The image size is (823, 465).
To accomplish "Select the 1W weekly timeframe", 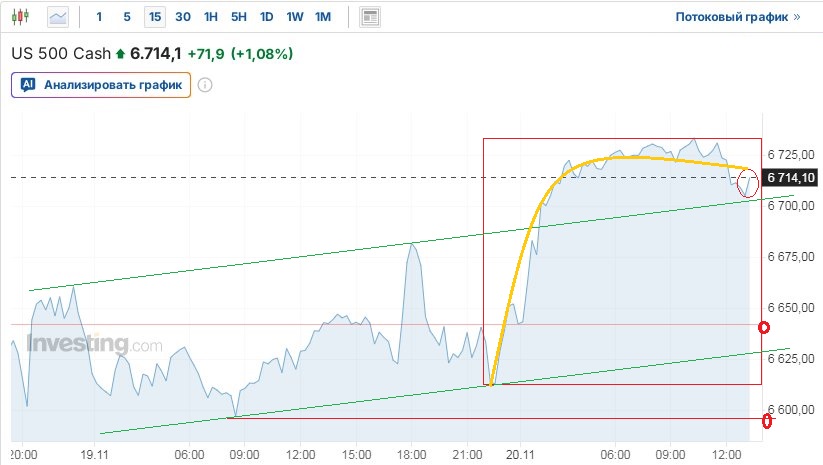I will click(294, 17).
